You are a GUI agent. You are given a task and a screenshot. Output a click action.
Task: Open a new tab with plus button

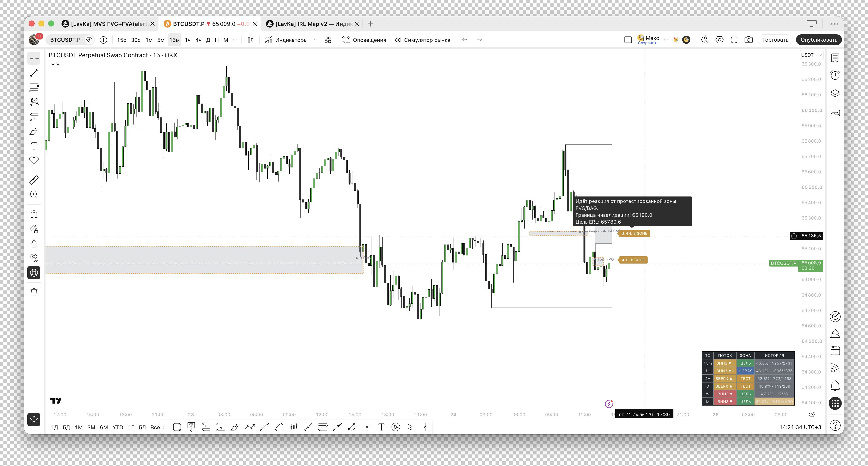click(x=370, y=23)
